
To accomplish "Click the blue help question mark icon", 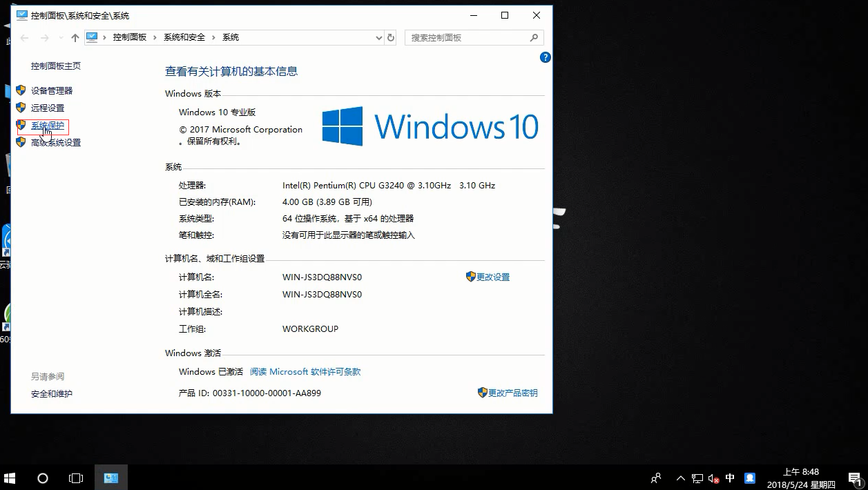I will tap(545, 58).
